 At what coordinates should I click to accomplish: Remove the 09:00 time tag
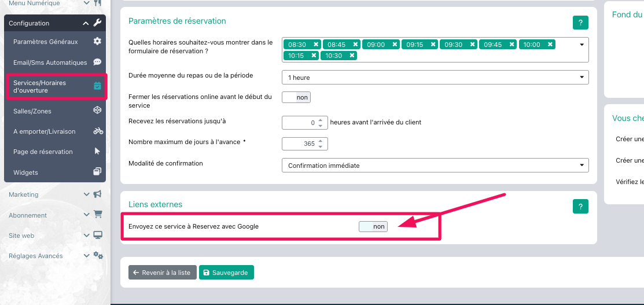point(395,45)
